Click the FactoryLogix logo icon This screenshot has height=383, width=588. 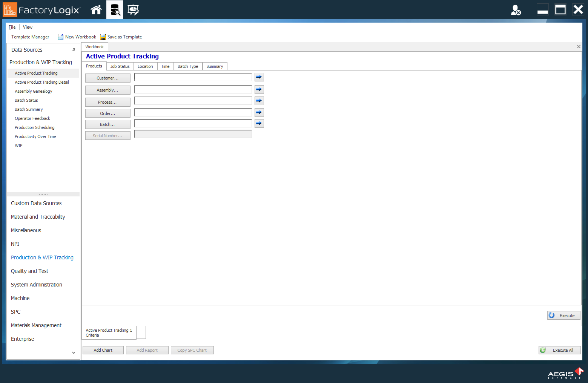(x=9, y=9)
